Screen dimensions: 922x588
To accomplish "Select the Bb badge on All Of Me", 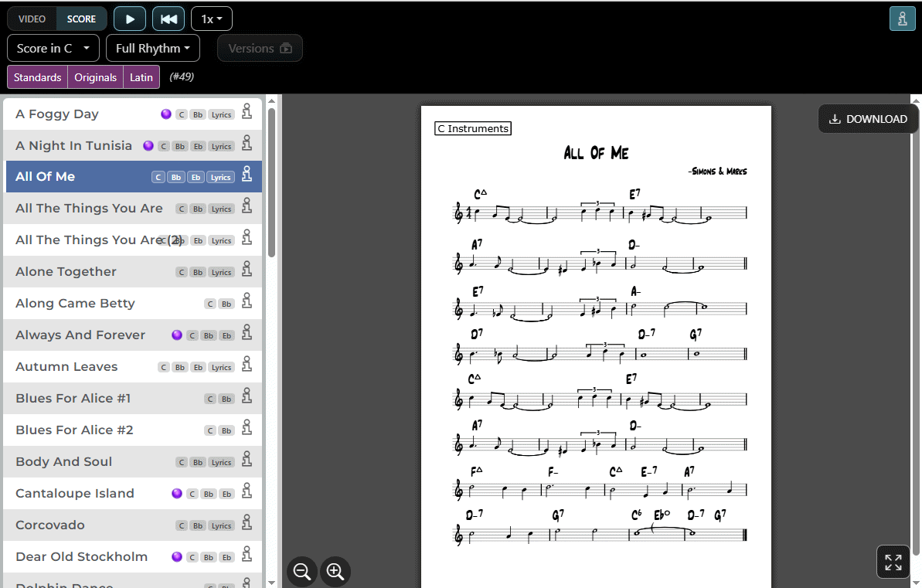I will pos(175,177).
